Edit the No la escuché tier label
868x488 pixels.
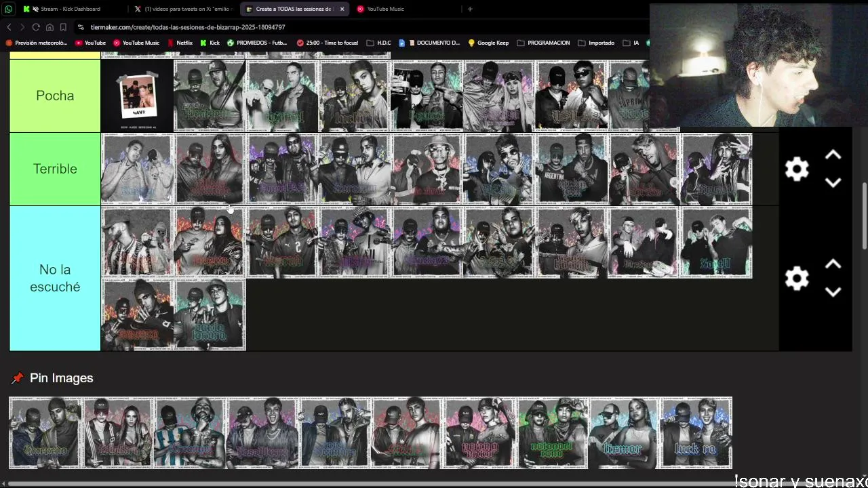click(x=55, y=278)
